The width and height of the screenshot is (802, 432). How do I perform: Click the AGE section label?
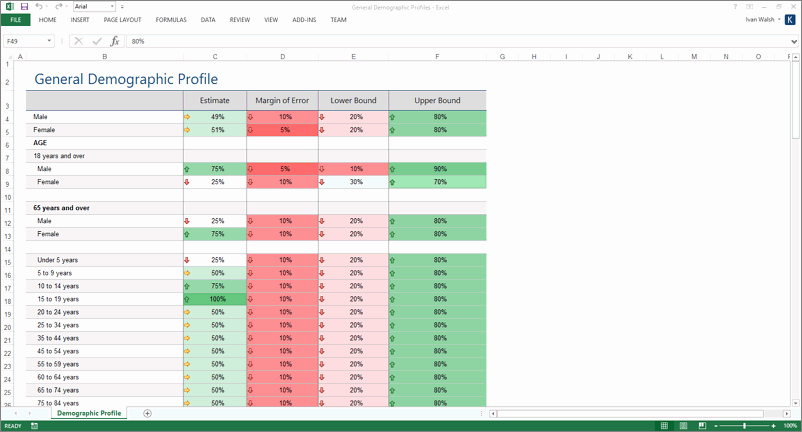pos(40,143)
